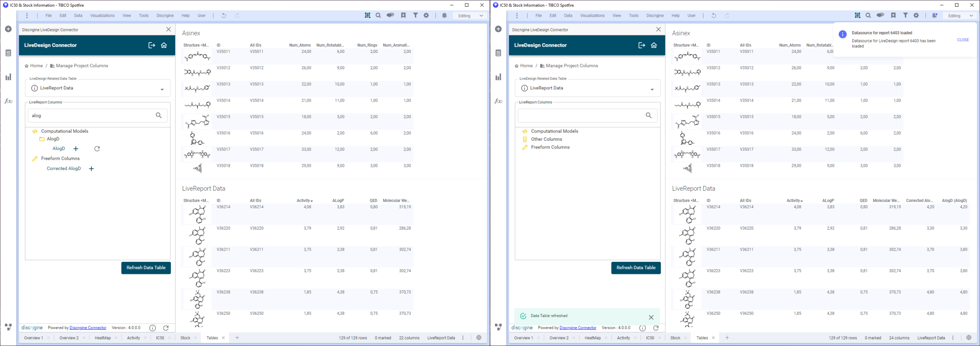This screenshot has width=980, height=346.
Task: Add the AlogD column in left window
Action: tap(76, 149)
